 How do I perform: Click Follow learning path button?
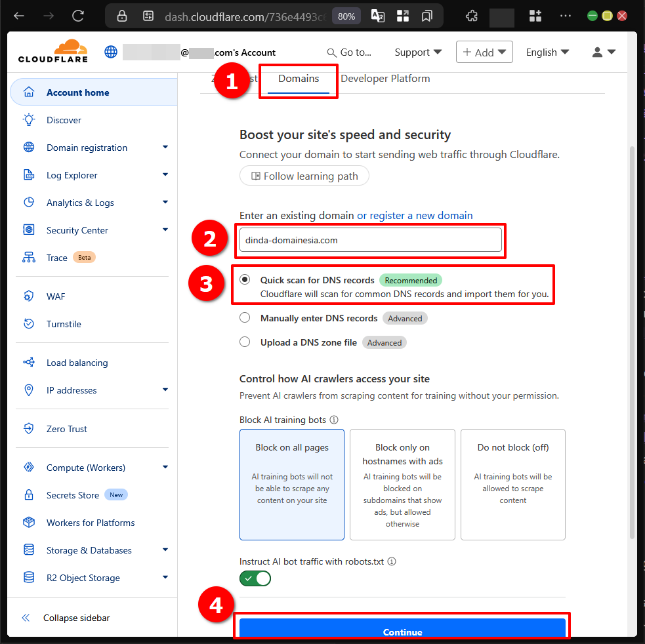click(304, 176)
